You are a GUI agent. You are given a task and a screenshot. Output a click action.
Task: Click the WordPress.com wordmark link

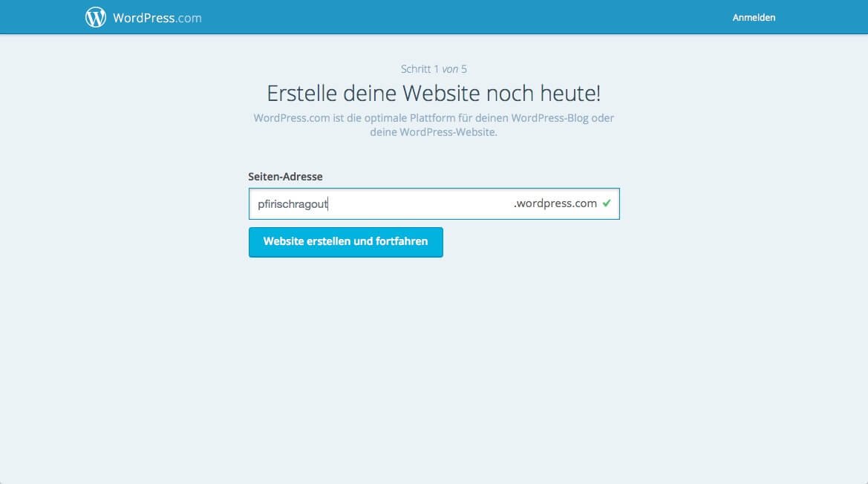point(157,17)
